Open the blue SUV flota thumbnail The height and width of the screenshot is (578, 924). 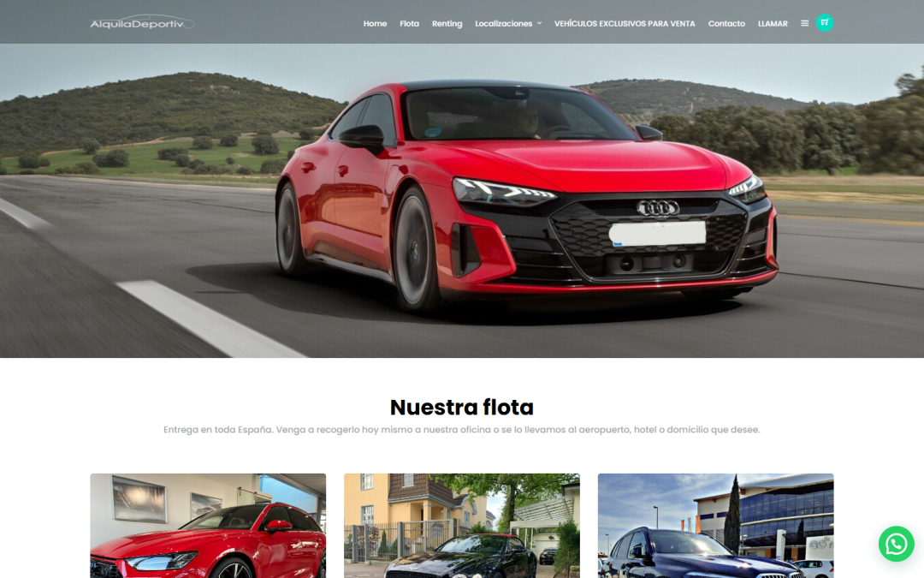coord(715,526)
